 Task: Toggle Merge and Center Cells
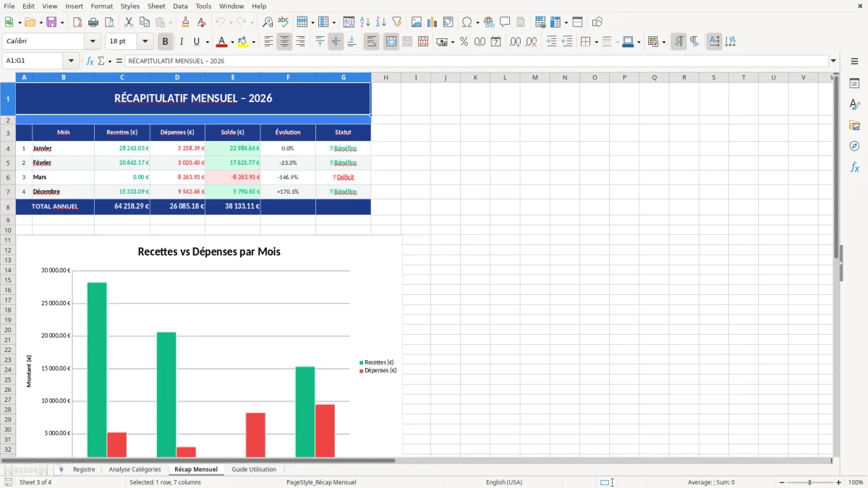coord(391,42)
